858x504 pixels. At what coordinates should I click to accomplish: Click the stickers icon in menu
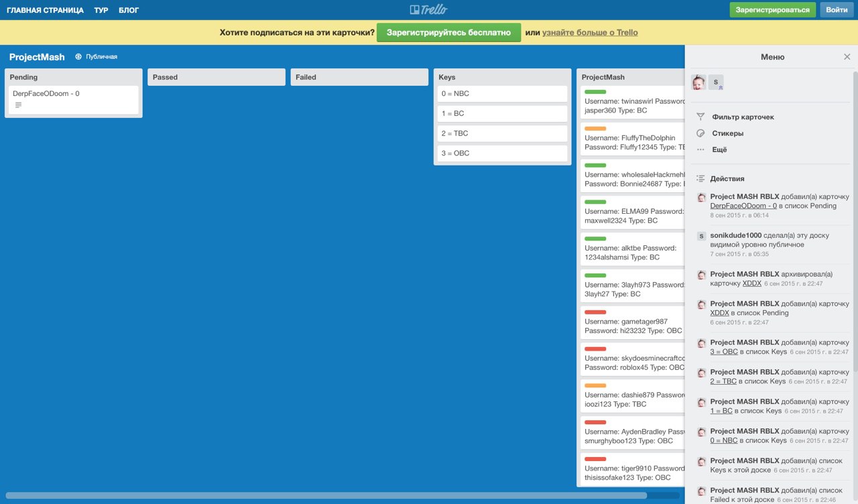tap(700, 133)
